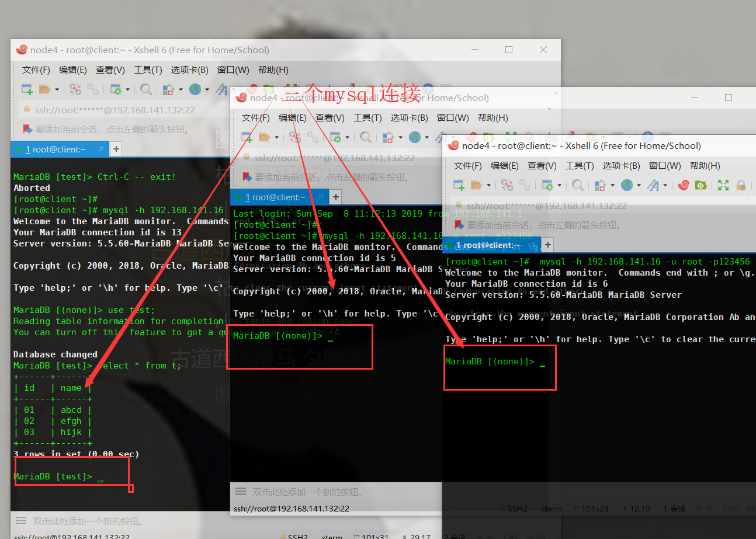Add new tab with plus in connection id 6 window
756x539 pixels.
[x=548, y=245]
